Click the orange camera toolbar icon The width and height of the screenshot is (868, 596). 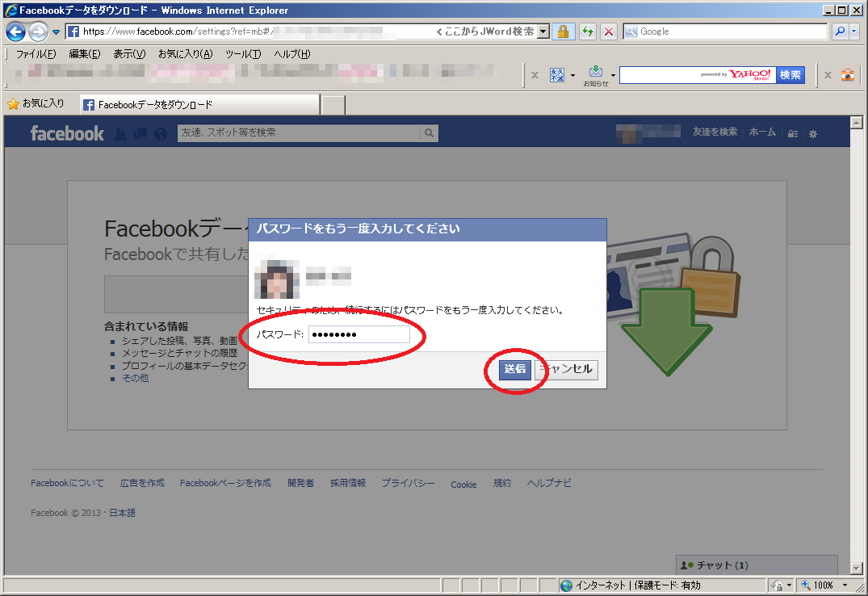pyautogui.click(x=848, y=75)
